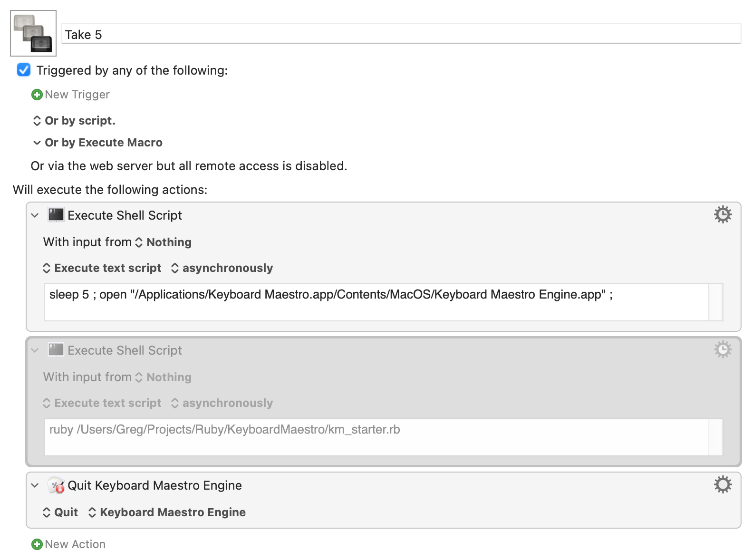Screen dimensions: 752x560
Task: Change With input from Nothing in first shell action
Action: (x=164, y=242)
